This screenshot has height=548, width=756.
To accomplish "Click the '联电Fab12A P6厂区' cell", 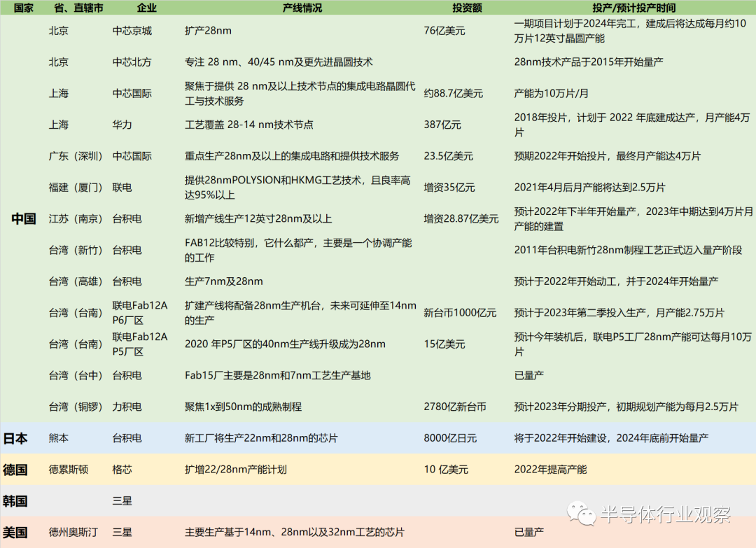I will [x=140, y=313].
